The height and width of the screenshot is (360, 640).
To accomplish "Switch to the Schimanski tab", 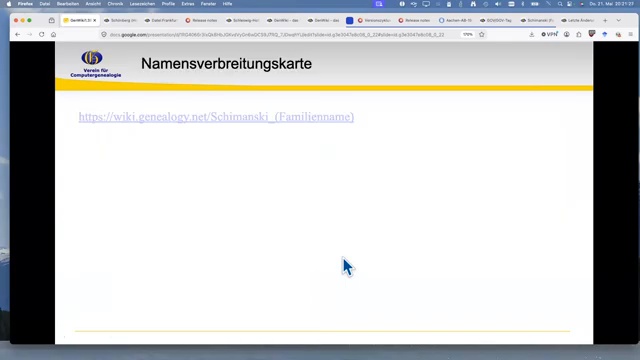I will (x=538, y=20).
